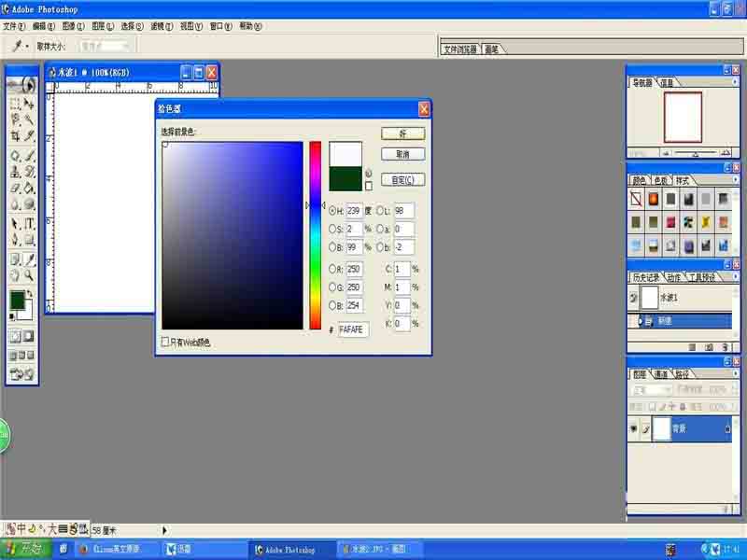This screenshot has height=560, width=747.
Task: Open Navigator panel menu arrow
Action: tap(735, 82)
